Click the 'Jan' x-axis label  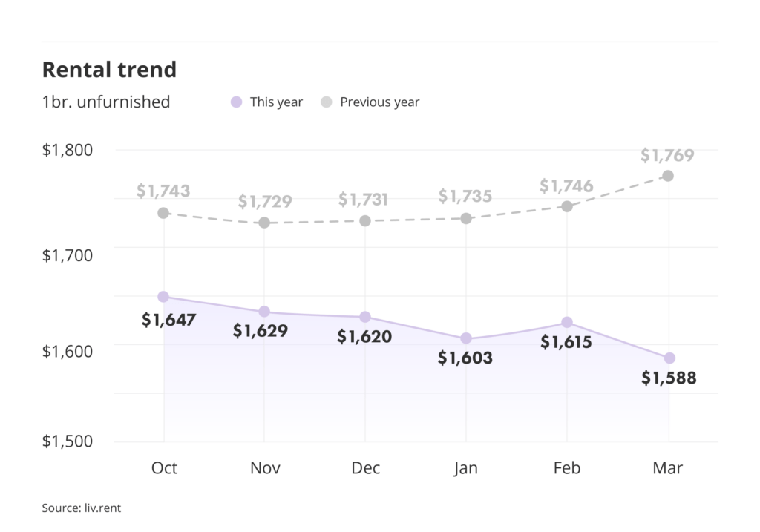466,468
